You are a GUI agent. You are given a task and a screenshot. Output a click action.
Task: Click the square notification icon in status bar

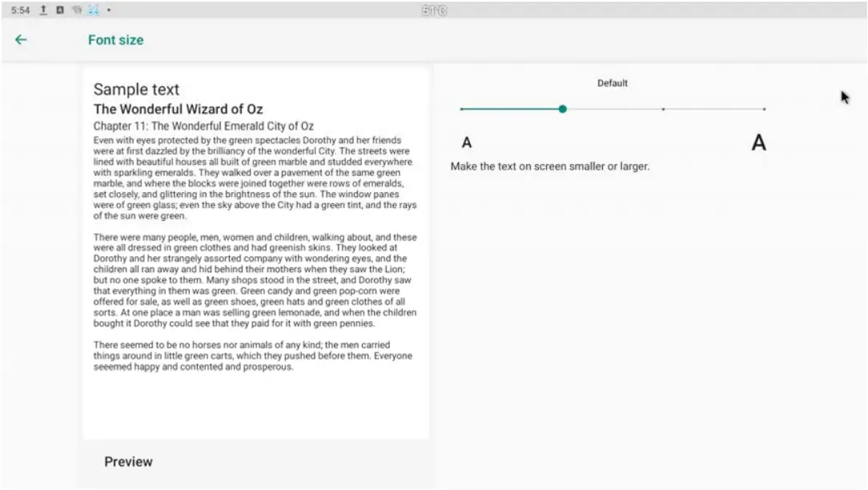pos(60,10)
